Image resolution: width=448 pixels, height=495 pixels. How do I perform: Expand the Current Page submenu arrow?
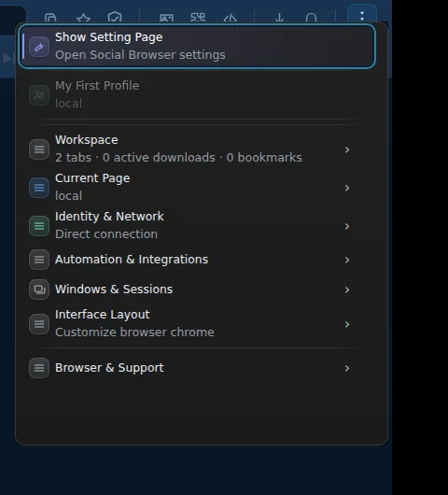point(347,188)
